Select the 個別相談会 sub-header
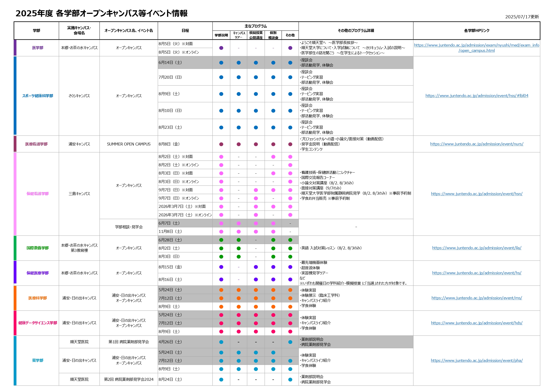This screenshot has width=554, height=392. click(273, 35)
